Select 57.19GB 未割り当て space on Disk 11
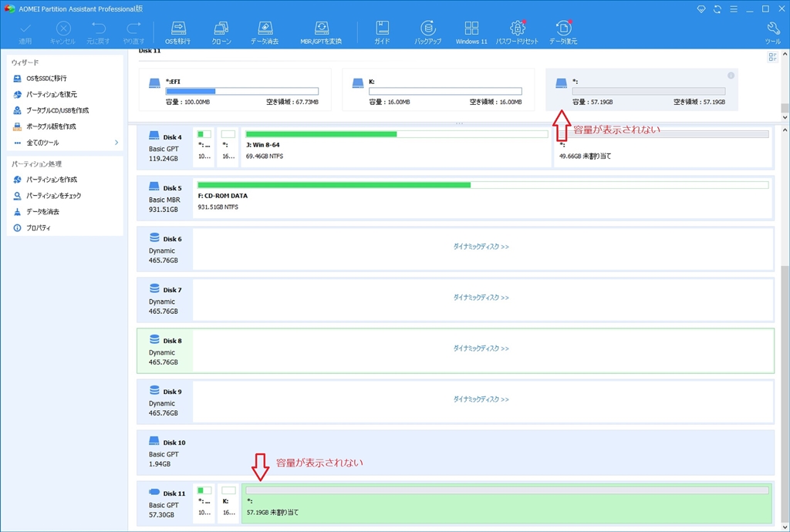 (506, 503)
